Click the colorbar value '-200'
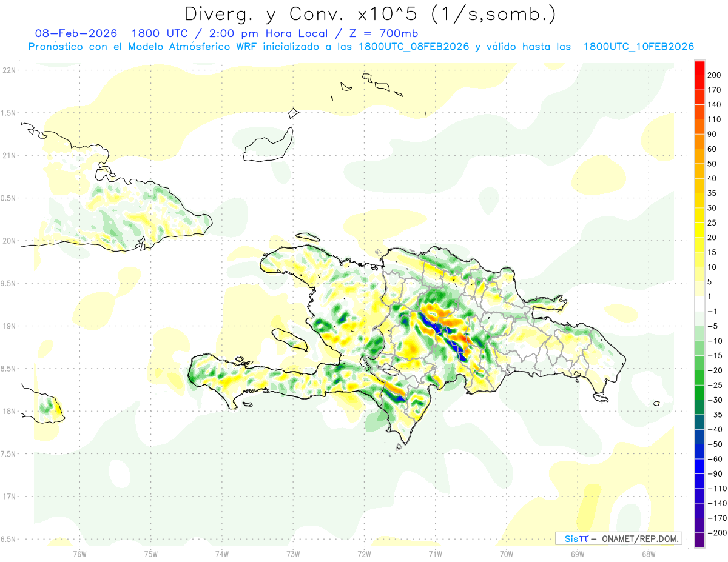This screenshot has width=728, height=562. click(716, 533)
